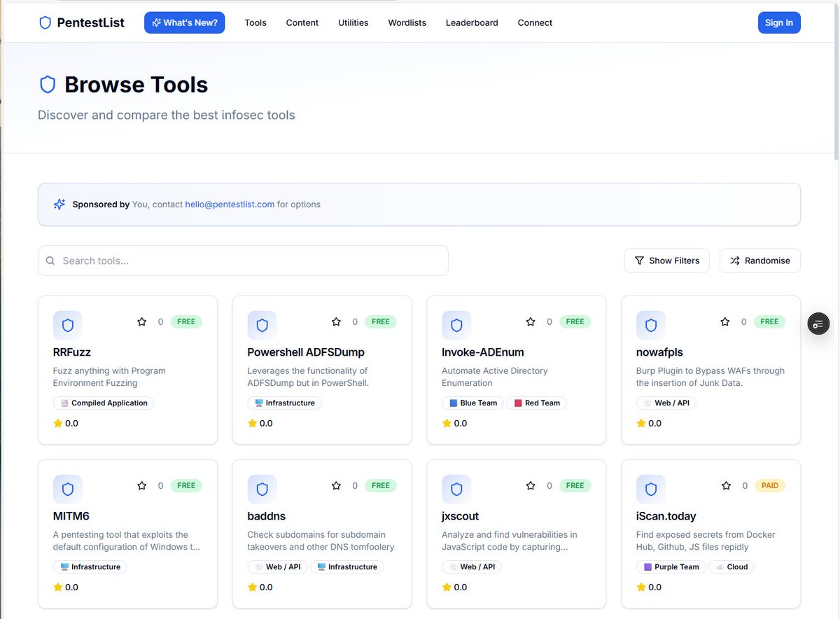Open the Content menu
The height and width of the screenshot is (619, 840).
click(302, 22)
